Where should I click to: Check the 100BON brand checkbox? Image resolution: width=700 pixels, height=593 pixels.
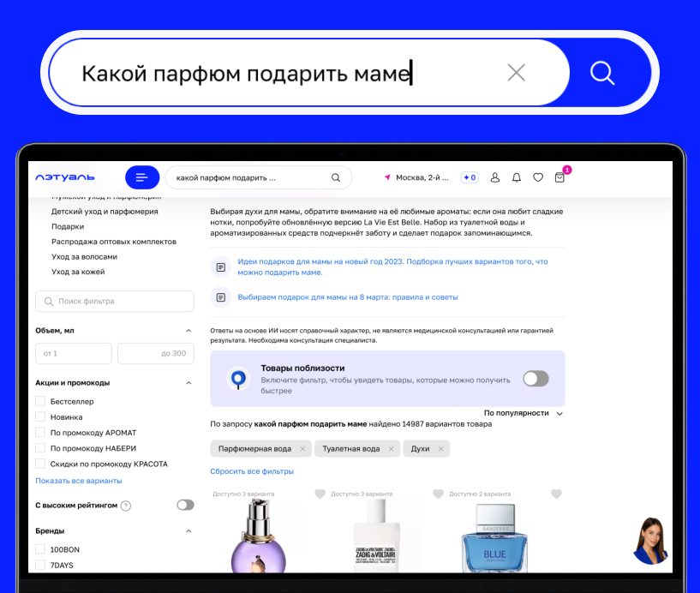pos(40,549)
